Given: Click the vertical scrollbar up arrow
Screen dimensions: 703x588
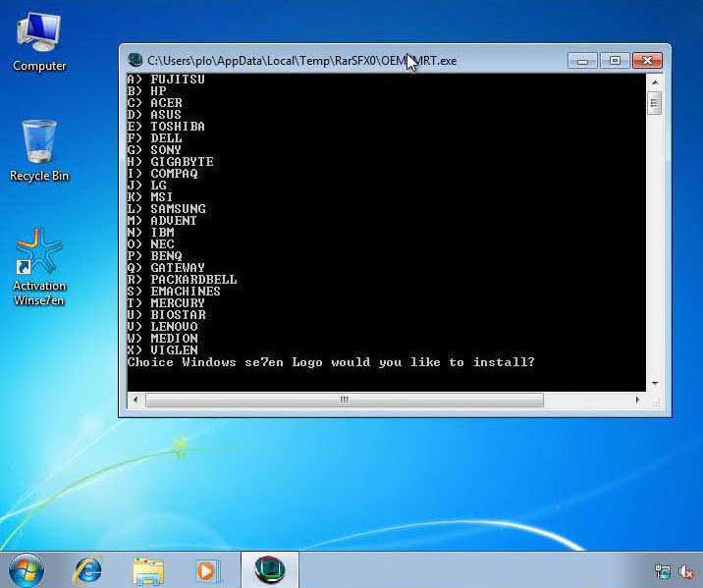Looking at the screenshot, I should pos(655,82).
